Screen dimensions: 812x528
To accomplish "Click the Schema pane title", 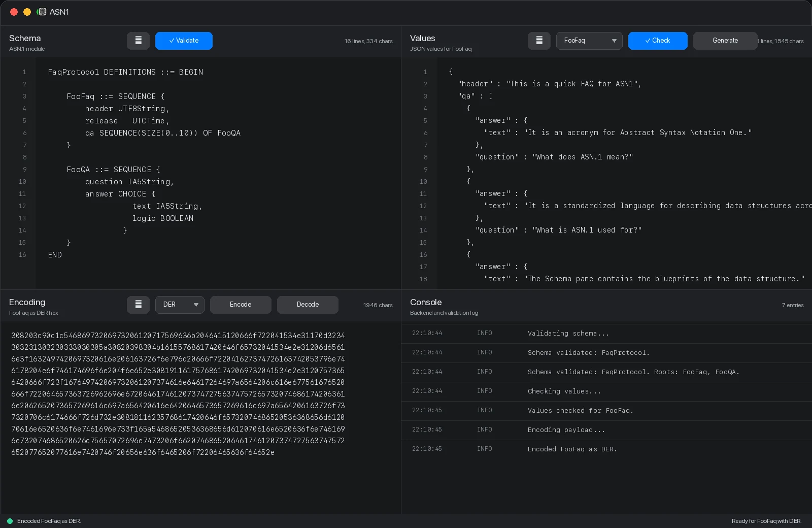I will [x=25, y=39].
